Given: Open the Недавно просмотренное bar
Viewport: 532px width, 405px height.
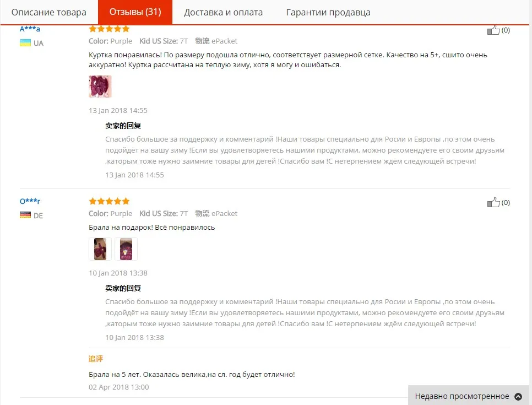Looking at the screenshot, I should point(468,396).
